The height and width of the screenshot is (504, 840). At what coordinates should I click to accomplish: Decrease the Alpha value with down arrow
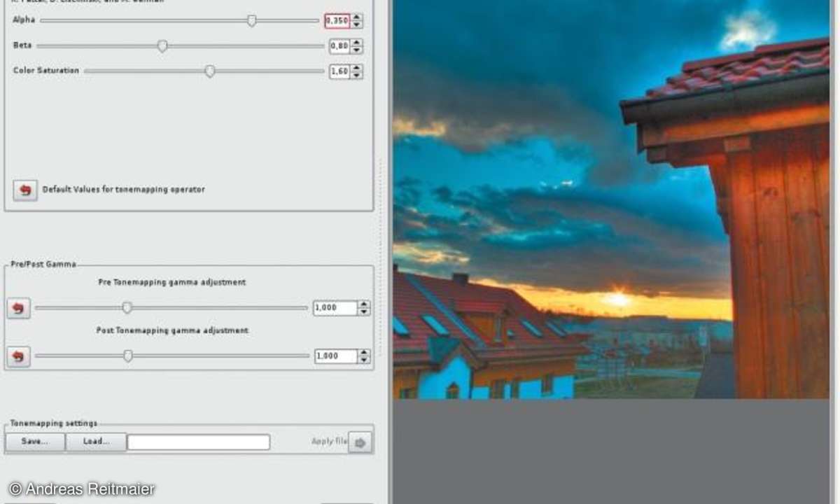click(x=356, y=24)
